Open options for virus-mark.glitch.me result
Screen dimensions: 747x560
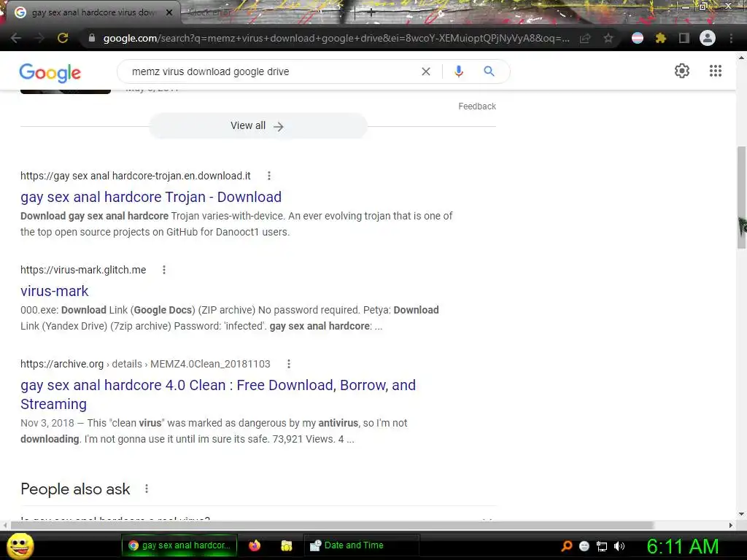pos(164,270)
